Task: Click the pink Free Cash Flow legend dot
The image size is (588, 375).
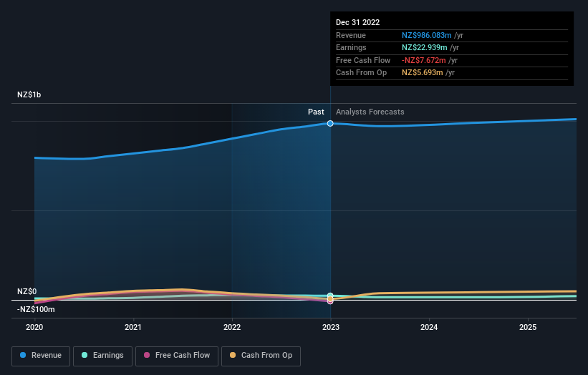Action: tap(147, 355)
